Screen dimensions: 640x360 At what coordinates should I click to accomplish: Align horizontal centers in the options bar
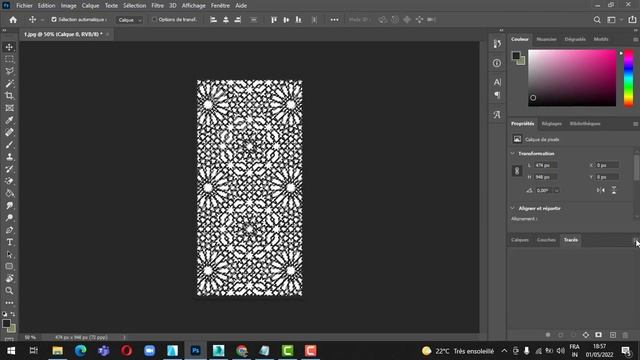(x=226, y=20)
